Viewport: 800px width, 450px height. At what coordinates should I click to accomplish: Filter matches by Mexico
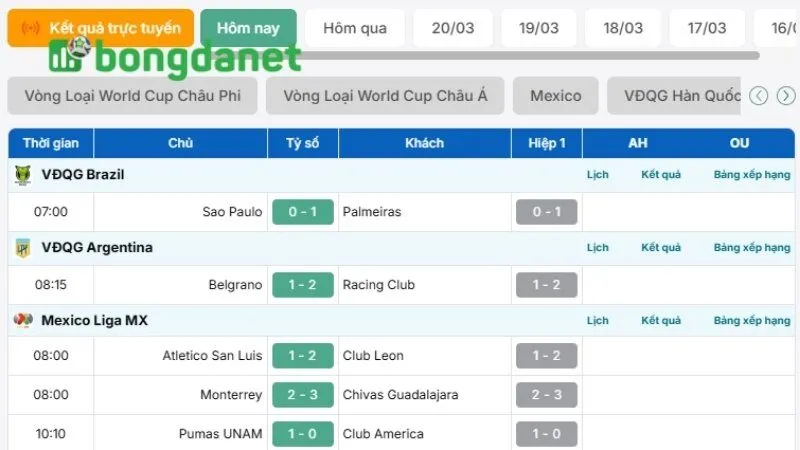tap(555, 96)
